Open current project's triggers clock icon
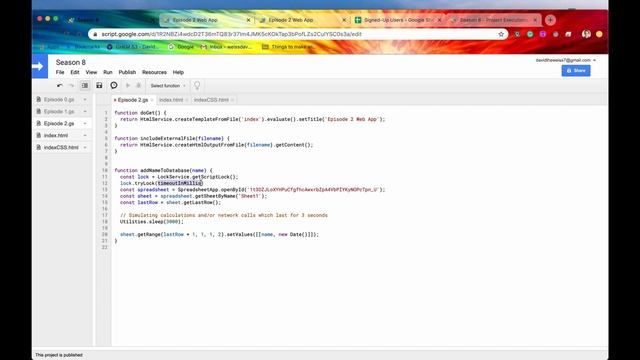 pyautogui.click(x=114, y=85)
